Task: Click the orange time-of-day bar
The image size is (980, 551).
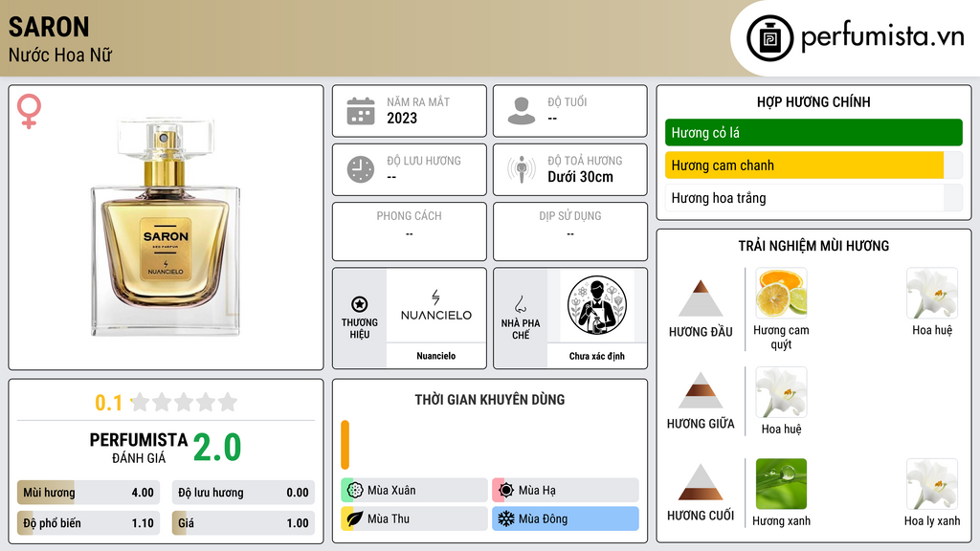Action: [x=345, y=445]
